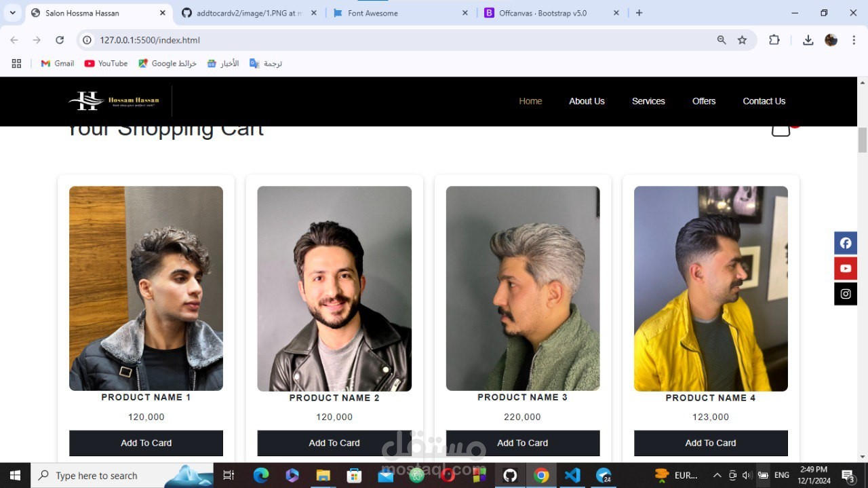This screenshot has height=488, width=868.
Task: Open the الأخبار news bookmark
Action: pos(224,63)
